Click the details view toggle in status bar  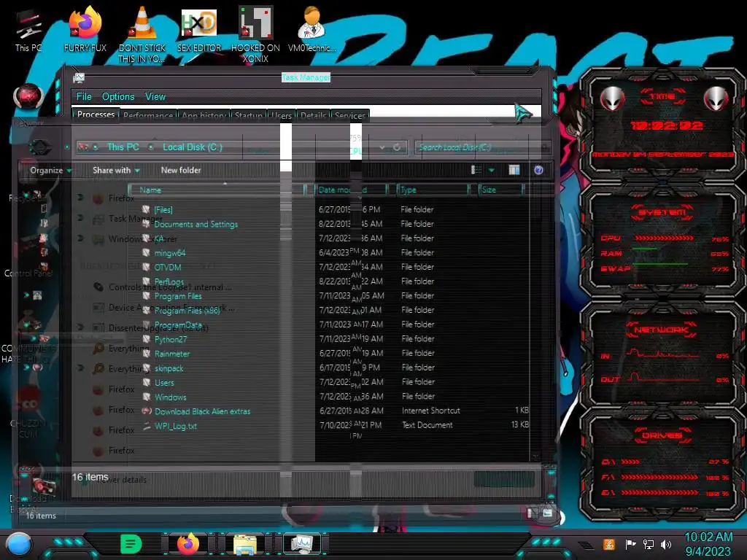[532, 513]
